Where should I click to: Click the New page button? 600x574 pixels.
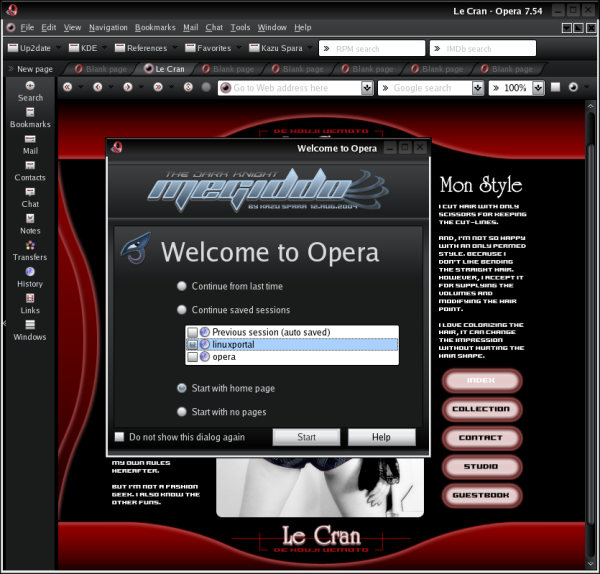pos(30,69)
